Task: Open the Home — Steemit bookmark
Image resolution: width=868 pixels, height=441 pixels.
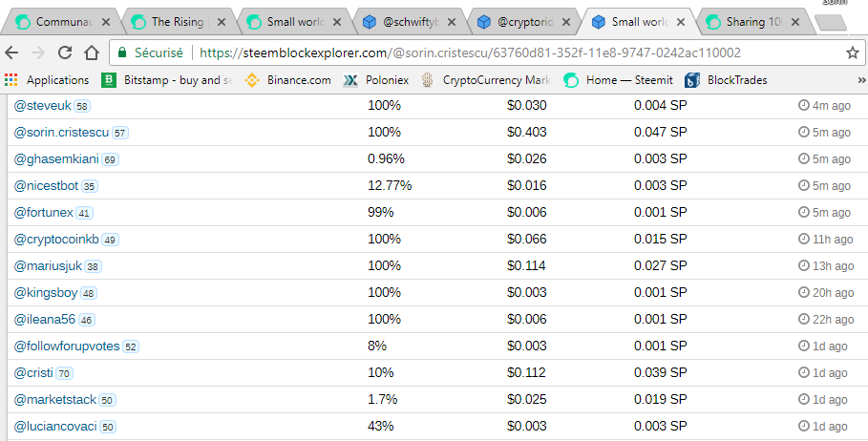Action: click(x=618, y=80)
